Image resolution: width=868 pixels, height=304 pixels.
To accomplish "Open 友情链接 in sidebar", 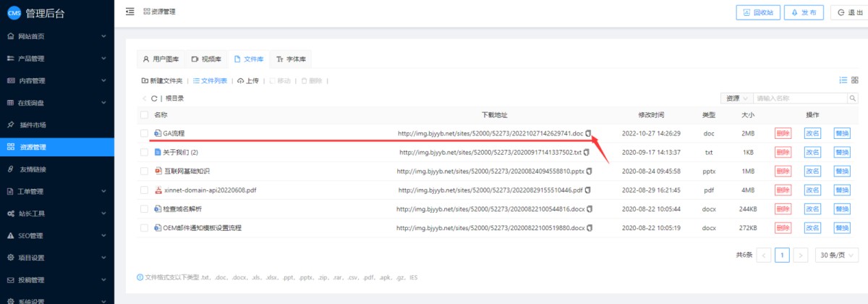I will click(x=57, y=169).
